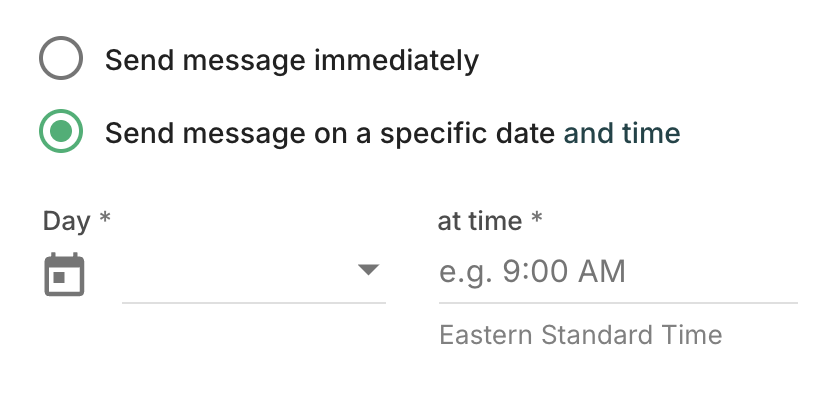Focus the "at time" input field
The image size is (830, 400).
(617, 272)
